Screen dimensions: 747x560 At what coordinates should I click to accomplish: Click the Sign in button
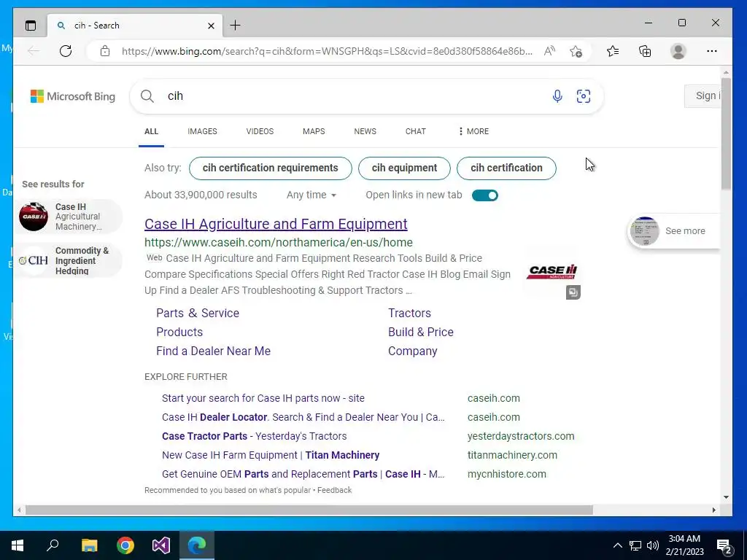[x=703, y=96]
